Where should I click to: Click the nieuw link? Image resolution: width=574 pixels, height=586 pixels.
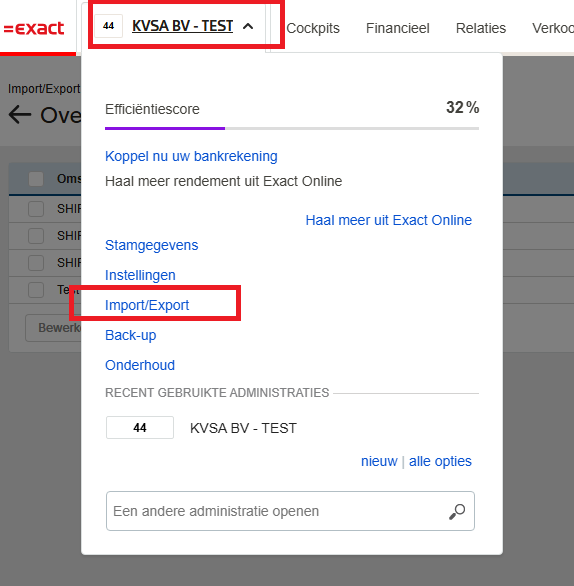pos(379,461)
